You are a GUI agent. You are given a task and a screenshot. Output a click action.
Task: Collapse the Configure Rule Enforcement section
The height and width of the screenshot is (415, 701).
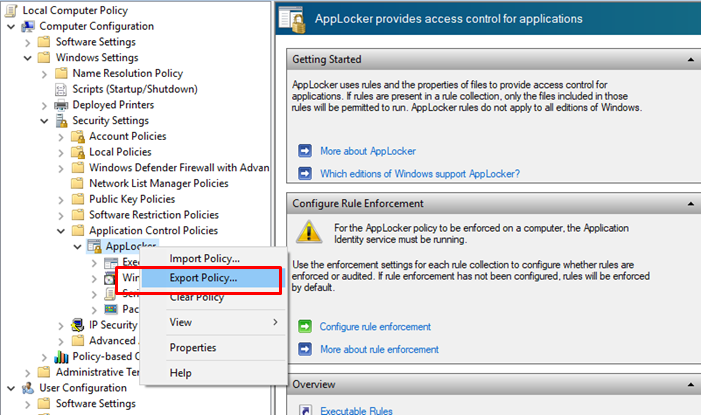(690, 204)
